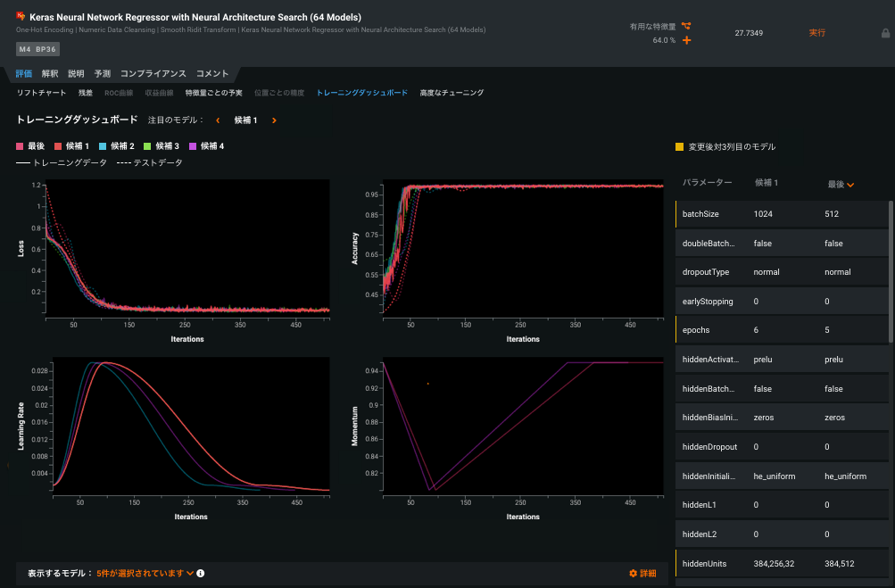Click the feature list branch icon
The width and height of the screenshot is (895, 588).
[x=686, y=26]
